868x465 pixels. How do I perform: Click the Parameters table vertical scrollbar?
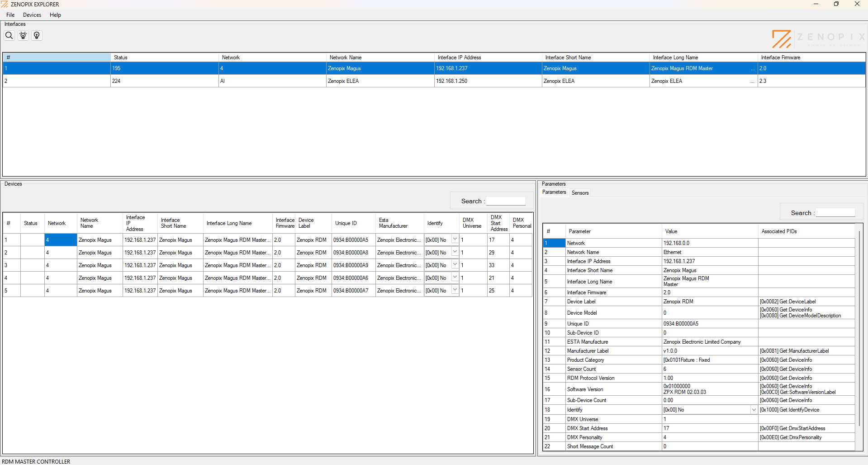[859, 328]
